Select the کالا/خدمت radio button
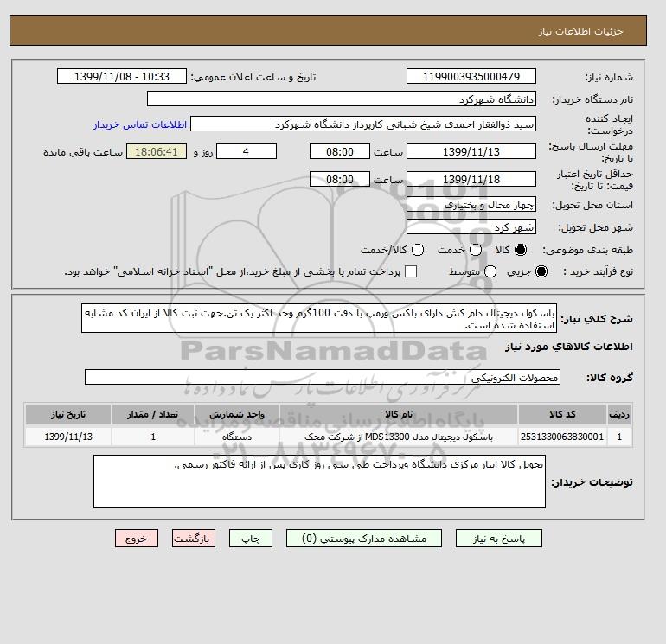Image resolution: width=666 pixels, height=644 pixels. [418, 250]
